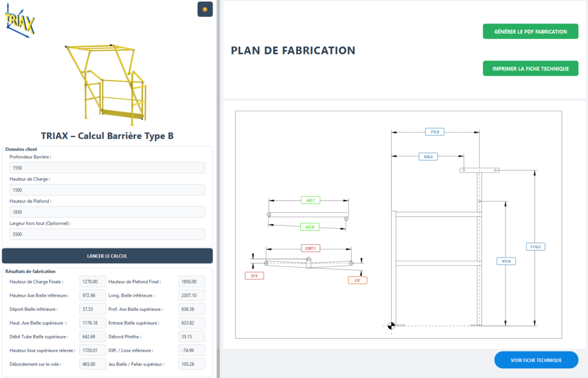Select the Hauteur de Charge field
This screenshot has width=588, height=378.
pos(107,190)
